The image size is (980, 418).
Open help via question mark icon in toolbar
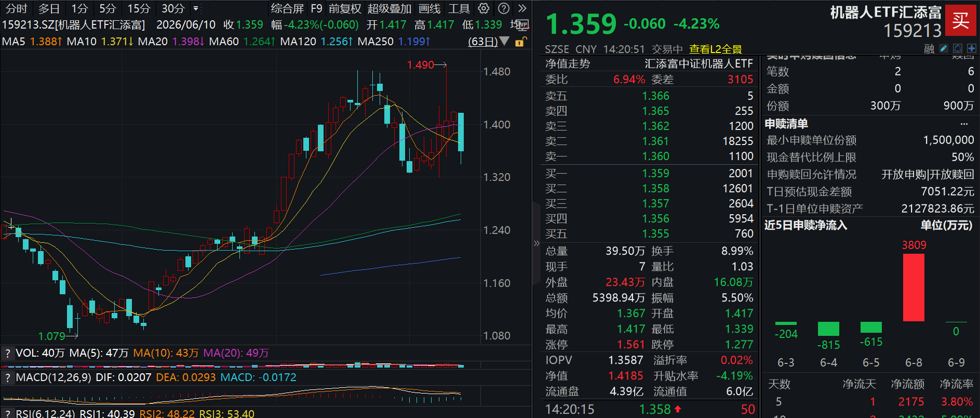[x=503, y=8]
